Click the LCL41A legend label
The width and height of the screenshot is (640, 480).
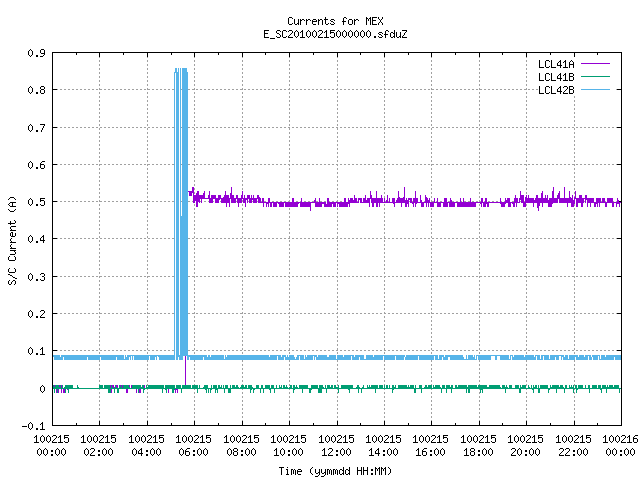pyautogui.click(x=556, y=64)
